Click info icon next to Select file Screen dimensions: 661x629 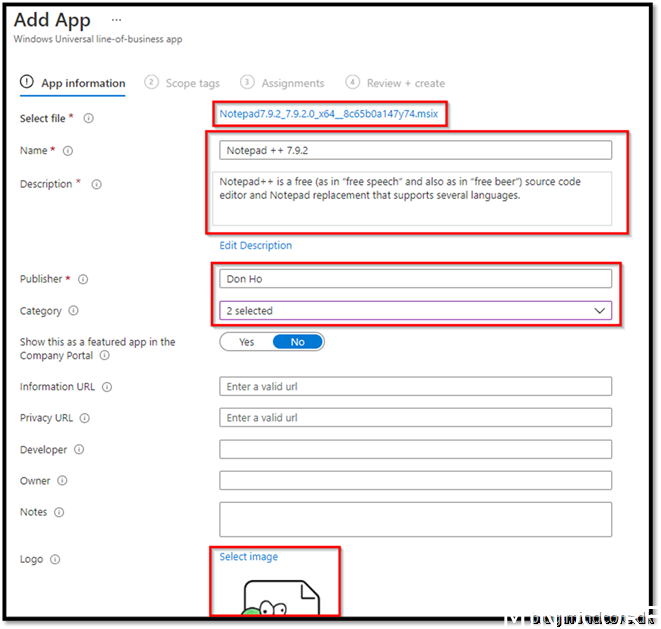click(x=89, y=119)
